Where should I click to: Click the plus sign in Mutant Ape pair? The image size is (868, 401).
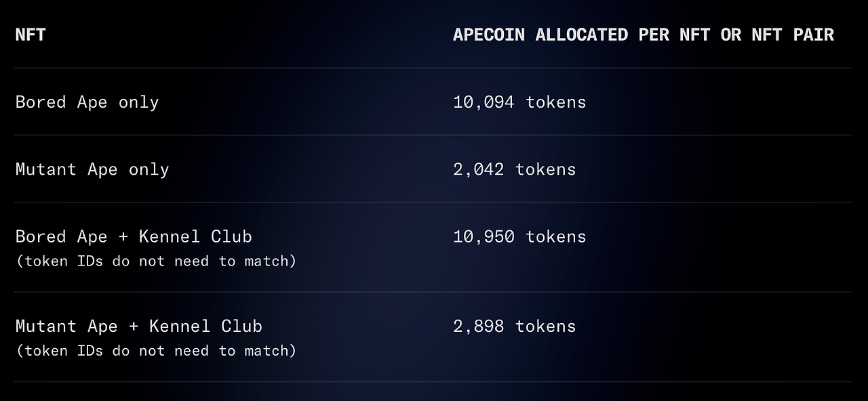(x=134, y=326)
